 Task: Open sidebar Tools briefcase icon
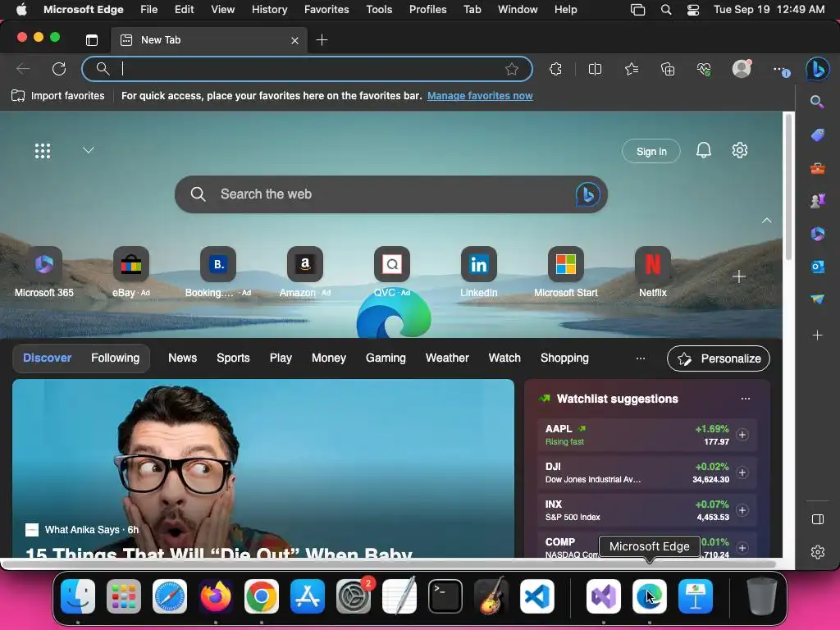[817, 168]
